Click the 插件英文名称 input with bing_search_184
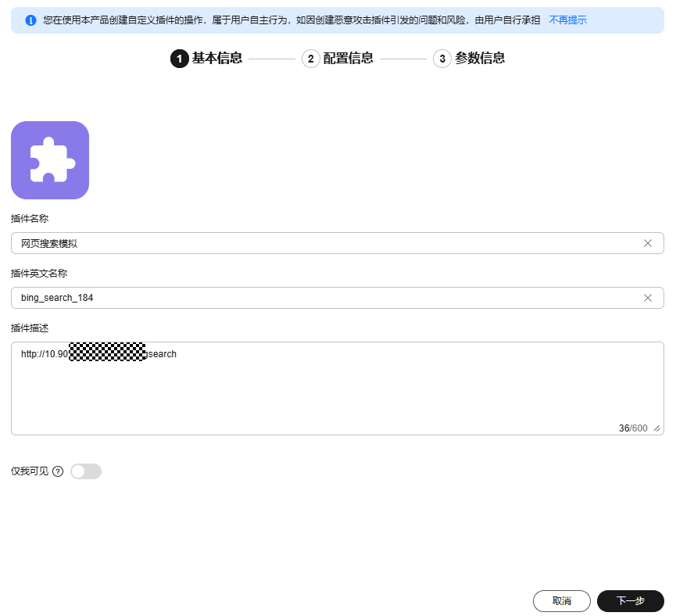676x616 pixels. (x=338, y=298)
